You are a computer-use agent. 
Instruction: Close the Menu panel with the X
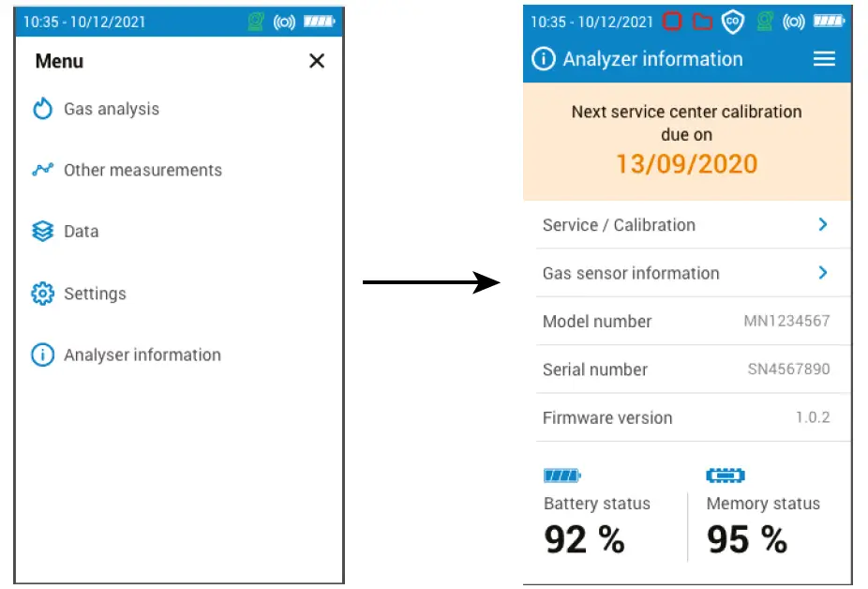tap(317, 61)
